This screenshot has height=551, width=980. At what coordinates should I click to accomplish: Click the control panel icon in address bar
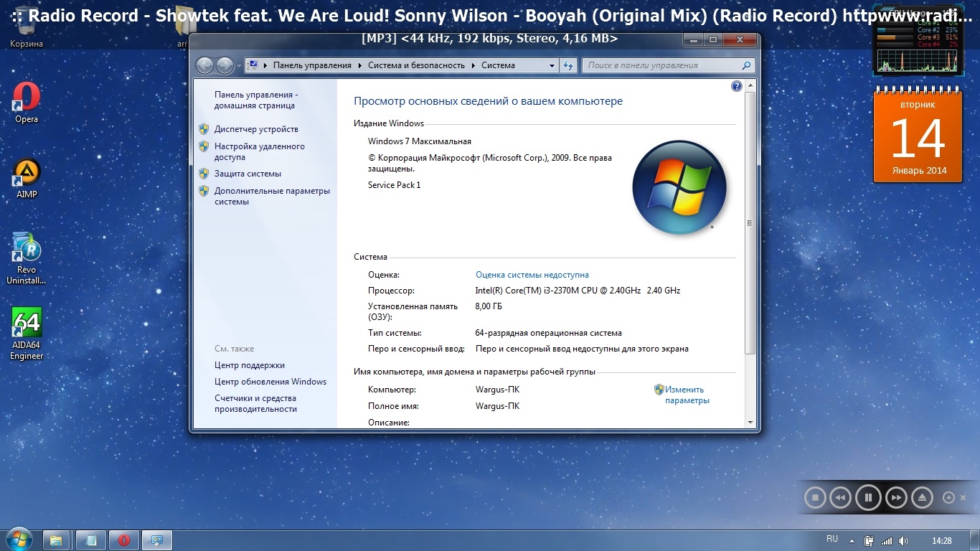point(253,65)
